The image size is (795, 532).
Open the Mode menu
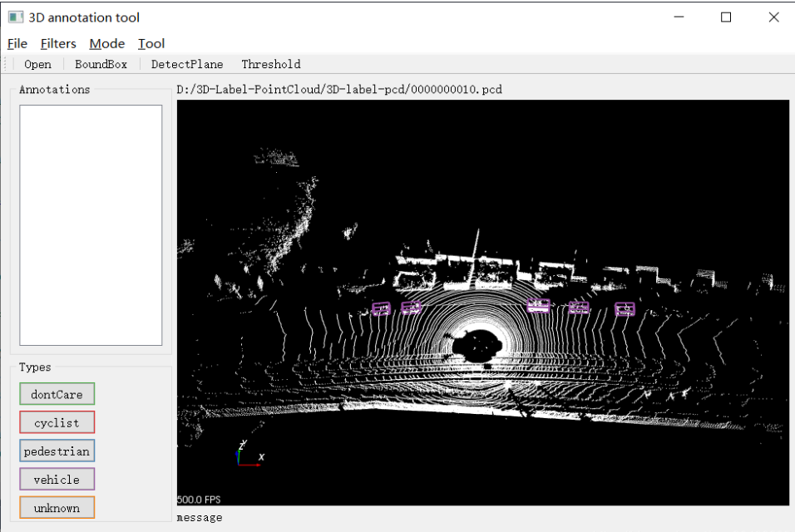pyautogui.click(x=107, y=43)
